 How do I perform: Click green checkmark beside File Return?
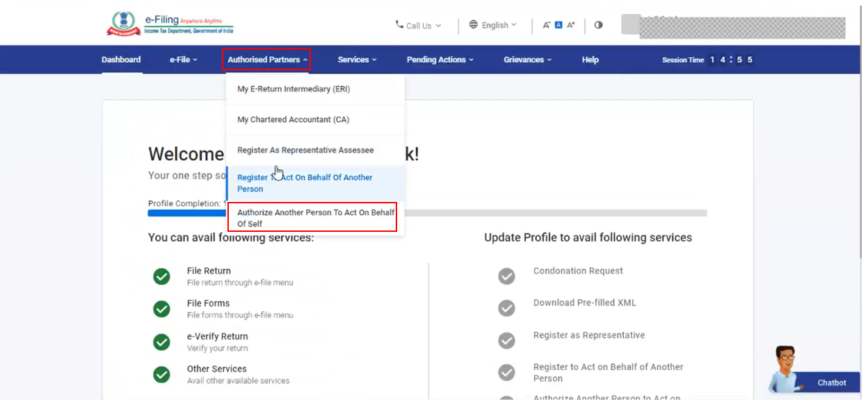[161, 276]
